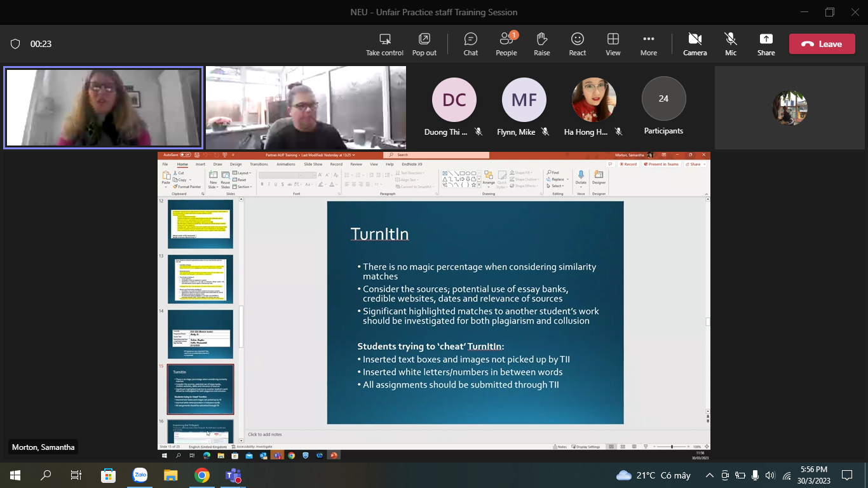The height and width of the screenshot is (488, 868).
Task: Click Cut in the Clipboard group
Action: pyautogui.click(x=179, y=173)
